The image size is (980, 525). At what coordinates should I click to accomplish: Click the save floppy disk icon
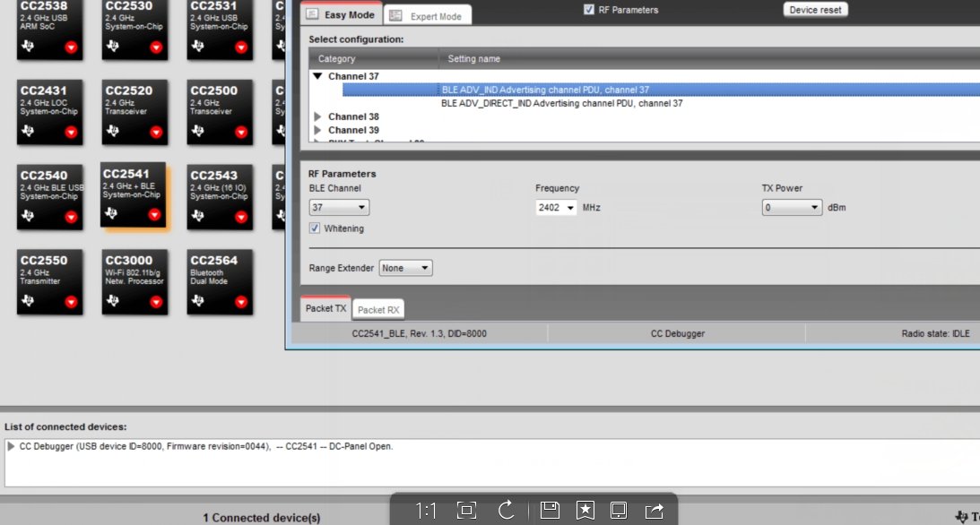click(550, 510)
